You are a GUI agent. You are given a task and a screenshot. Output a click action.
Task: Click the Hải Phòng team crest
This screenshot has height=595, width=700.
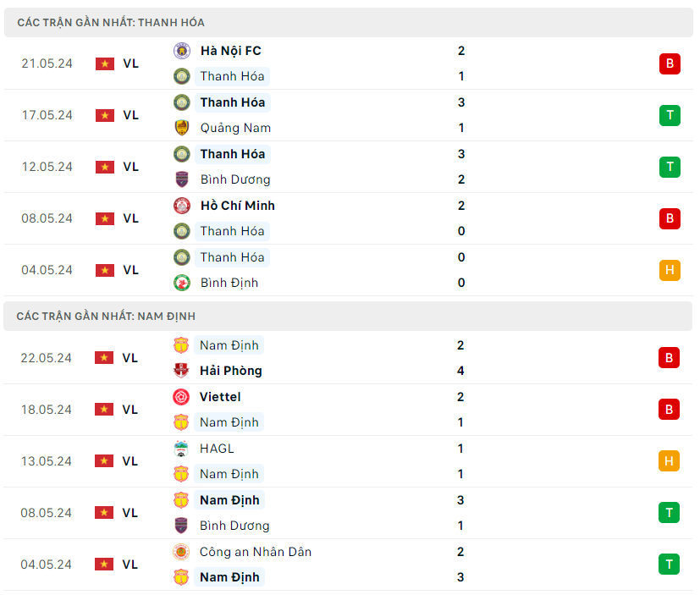[181, 371]
